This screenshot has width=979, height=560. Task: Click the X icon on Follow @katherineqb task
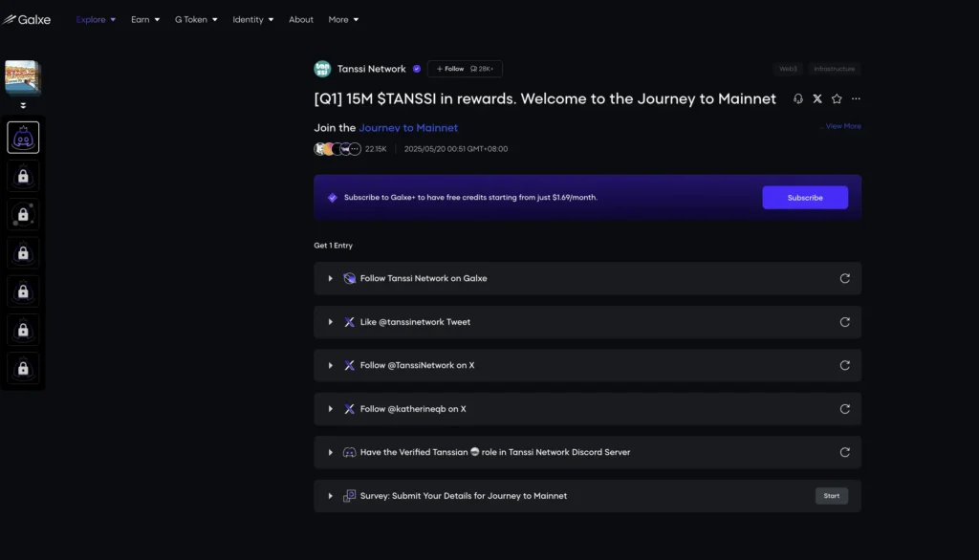pyautogui.click(x=349, y=409)
